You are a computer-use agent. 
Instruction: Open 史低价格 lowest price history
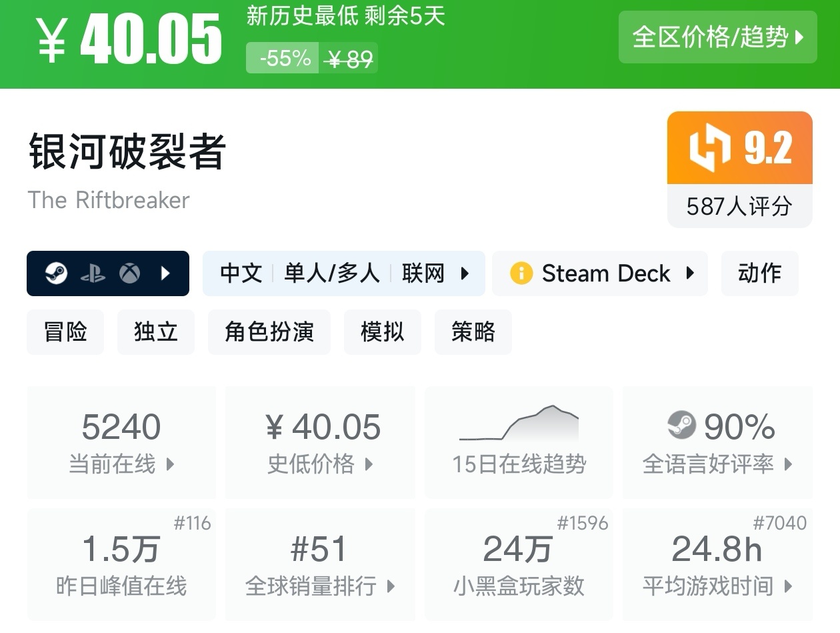[x=320, y=442]
